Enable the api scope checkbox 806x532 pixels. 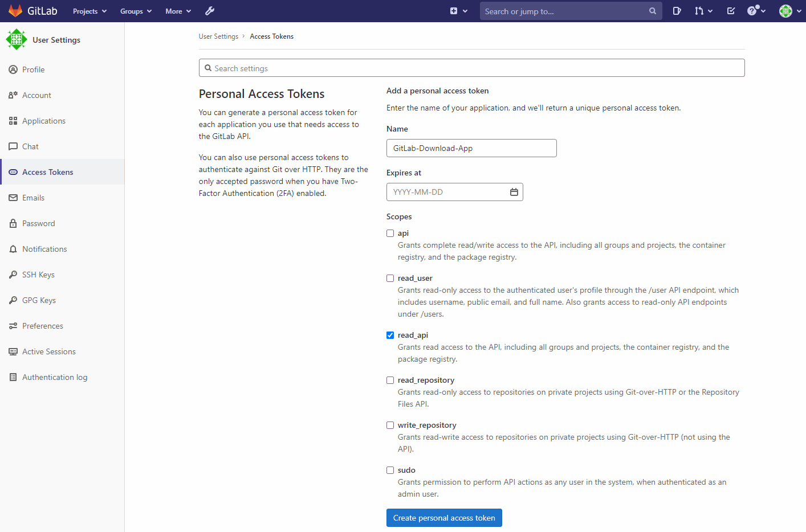(x=390, y=233)
